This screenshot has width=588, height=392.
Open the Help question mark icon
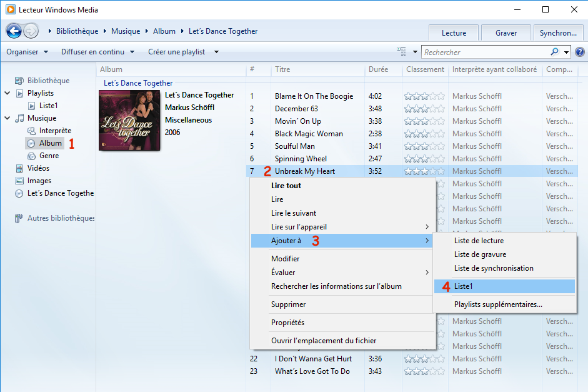click(x=580, y=52)
